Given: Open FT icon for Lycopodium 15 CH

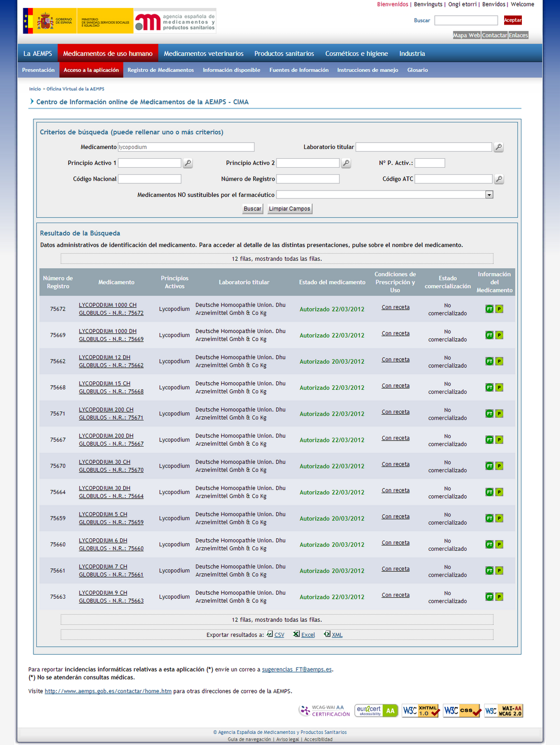Looking at the screenshot, I should [489, 387].
